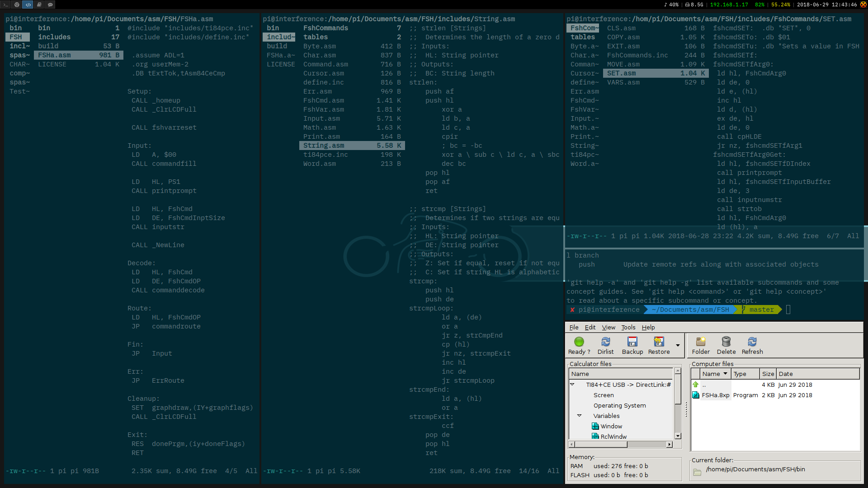
Task: Click the Window variable icon in calculator tree
Action: point(595,426)
